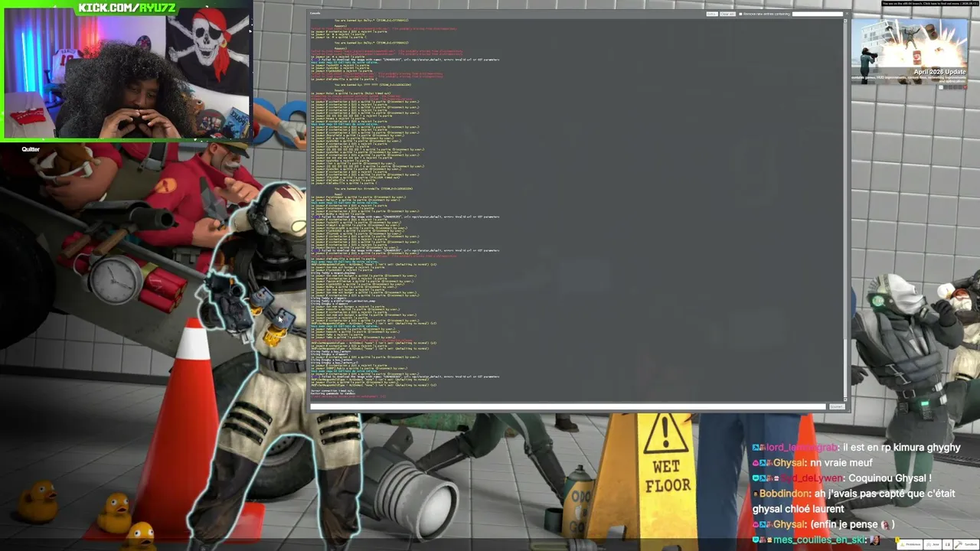This screenshot has width=980, height=551.
Task: Click chat message 'nn vraie meuf'
Action: (841, 463)
